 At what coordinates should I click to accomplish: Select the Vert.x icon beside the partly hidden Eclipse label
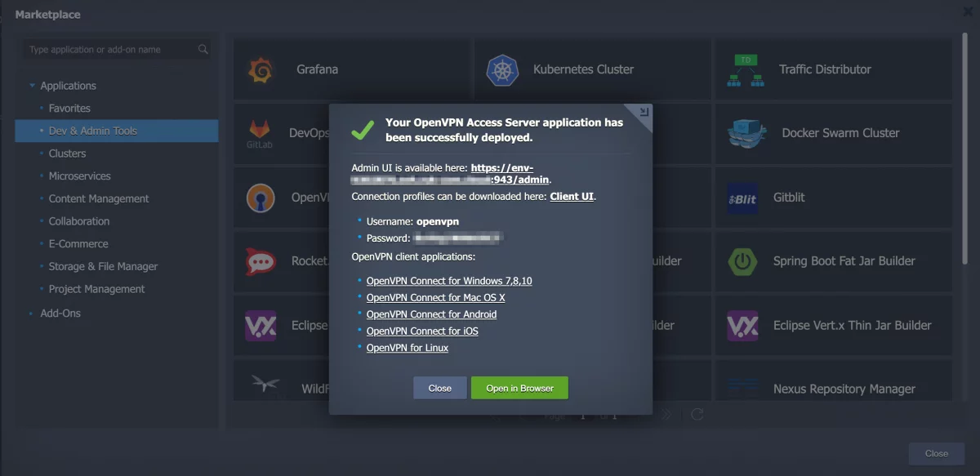(x=261, y=325)
